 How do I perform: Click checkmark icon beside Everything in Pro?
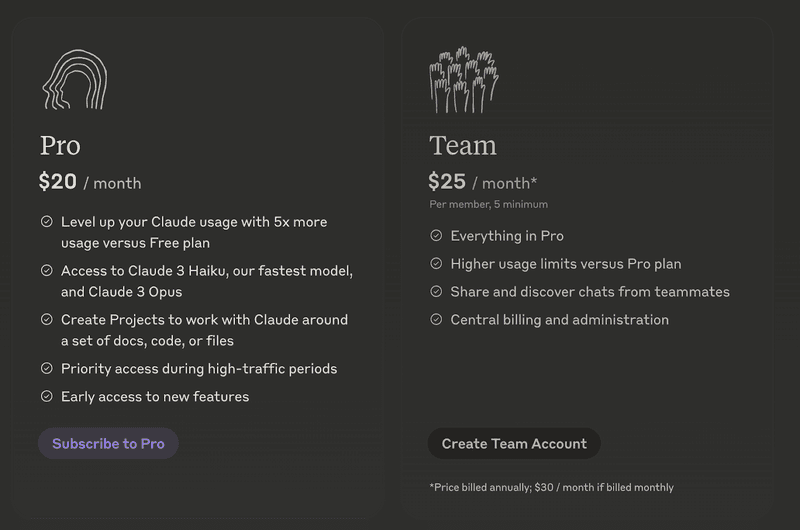point(436,236)
